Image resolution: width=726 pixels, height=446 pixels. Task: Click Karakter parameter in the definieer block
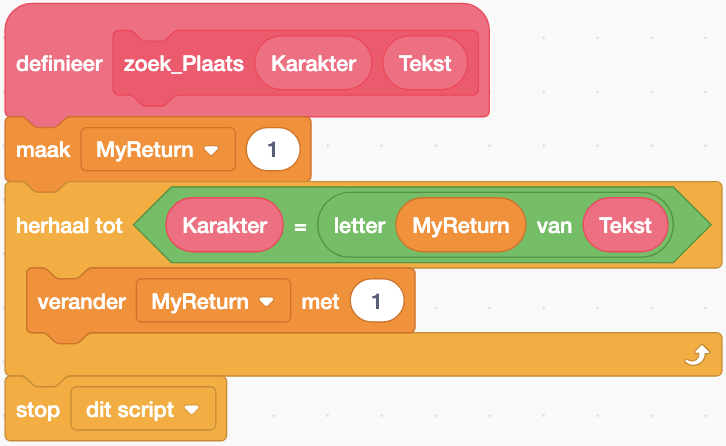click(313, 63)
